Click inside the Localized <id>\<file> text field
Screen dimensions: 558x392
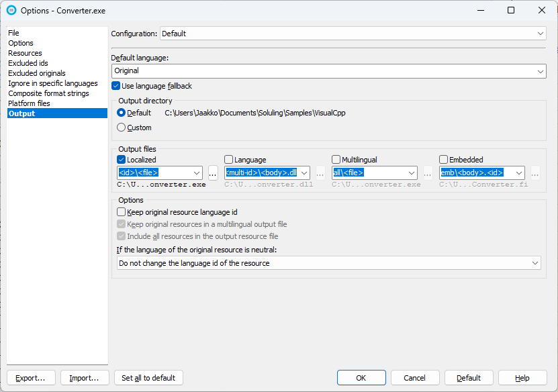click(x=154, y=173)
